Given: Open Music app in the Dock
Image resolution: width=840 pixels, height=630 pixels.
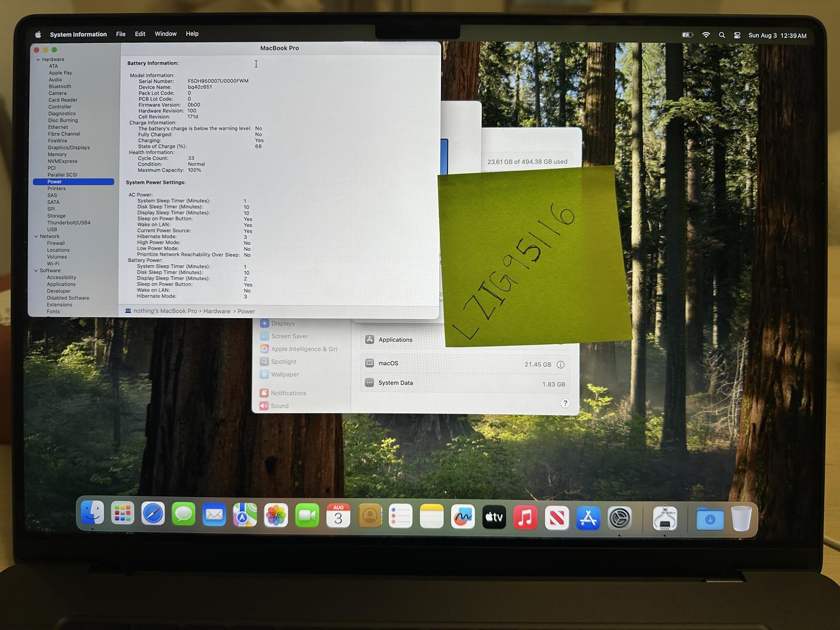Looking at the screenshot, I should tap(526, 517).
